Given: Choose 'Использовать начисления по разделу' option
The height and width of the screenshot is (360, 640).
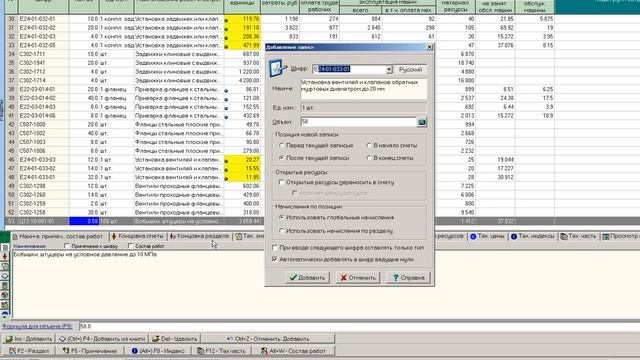Looking at the screenshot, I should 282,231.
